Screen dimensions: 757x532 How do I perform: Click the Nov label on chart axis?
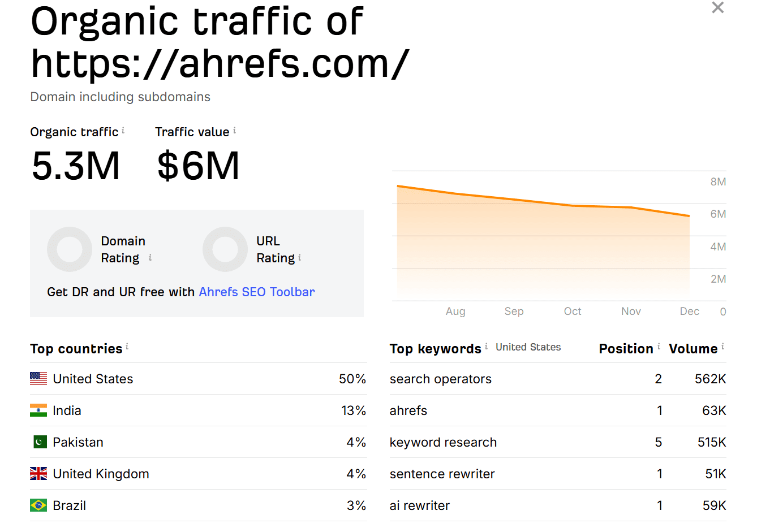631,311
